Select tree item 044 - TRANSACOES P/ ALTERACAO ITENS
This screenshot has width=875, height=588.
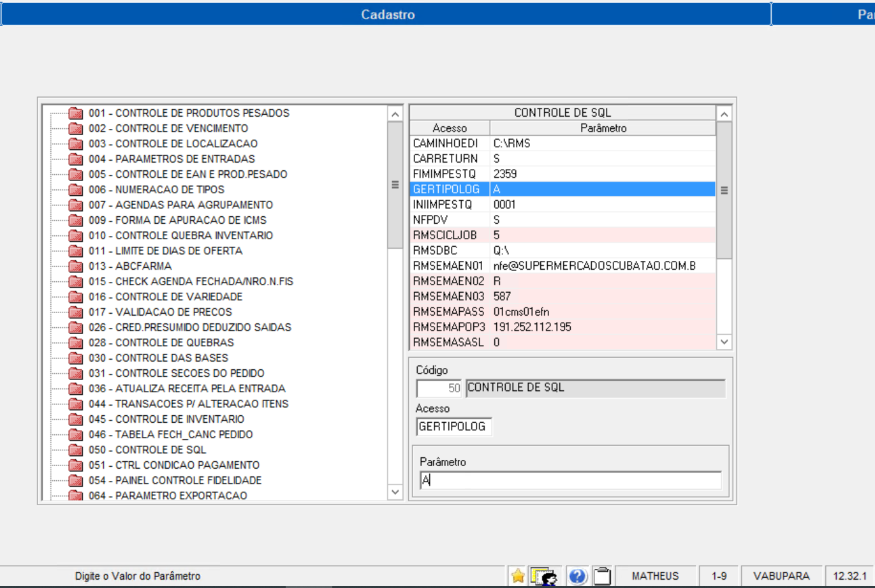189,404
